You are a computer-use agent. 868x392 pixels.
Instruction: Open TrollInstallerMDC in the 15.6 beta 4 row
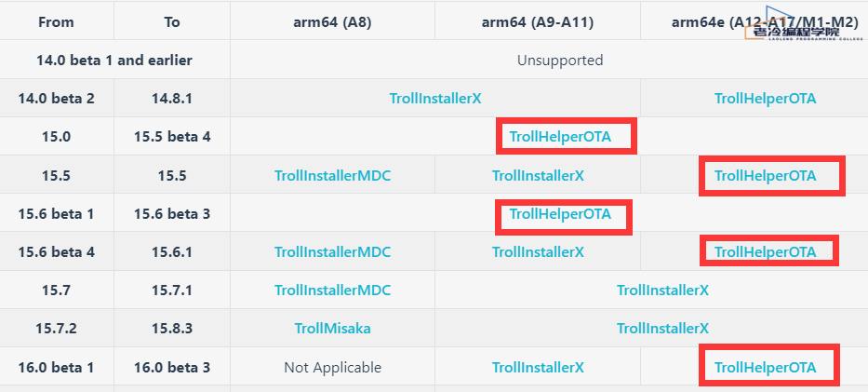coord(332,251)
